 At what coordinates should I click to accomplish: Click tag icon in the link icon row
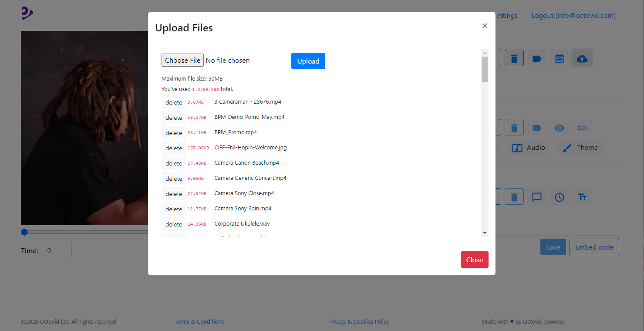537,128
